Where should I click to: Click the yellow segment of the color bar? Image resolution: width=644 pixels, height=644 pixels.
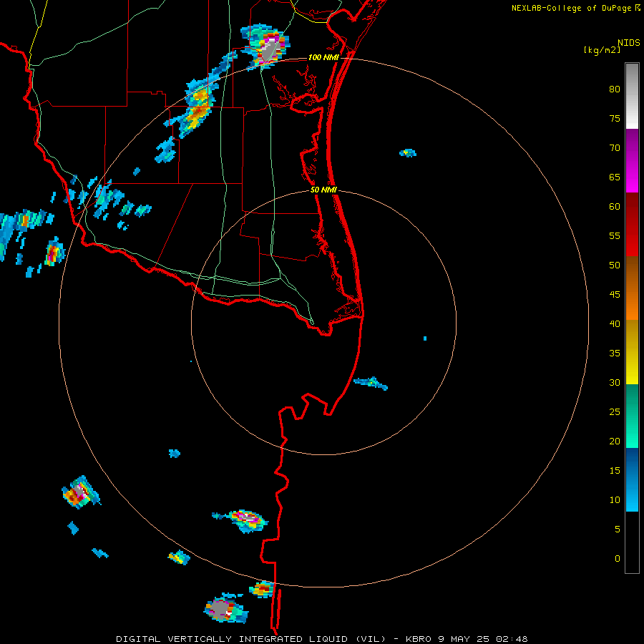coord(632,352)
